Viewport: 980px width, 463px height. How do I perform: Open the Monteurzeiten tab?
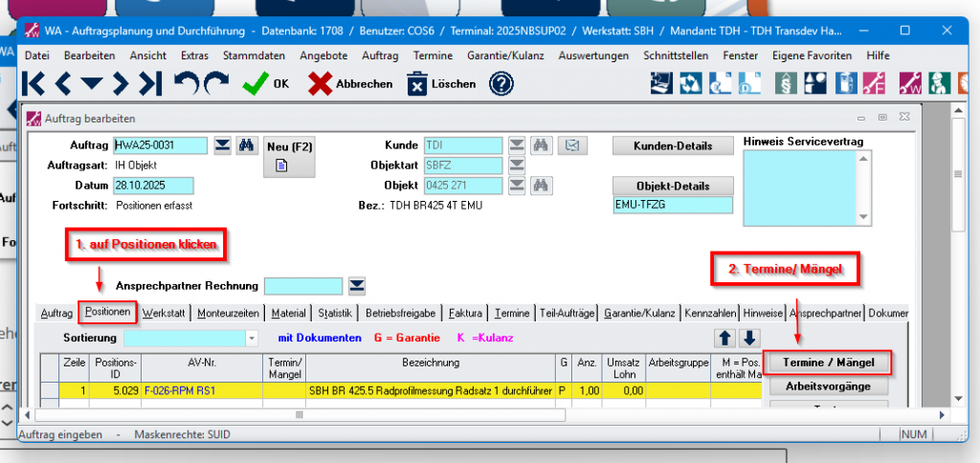pyautogui.click(x=228, y=313)
